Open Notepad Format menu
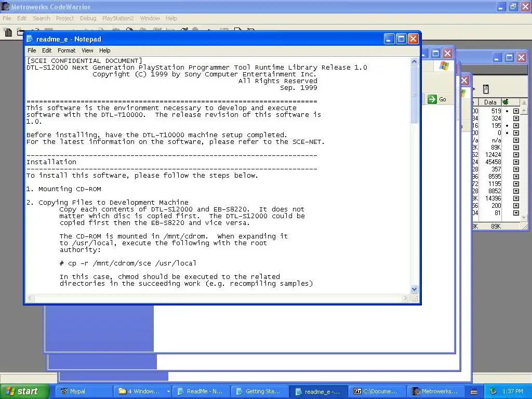The width and height of the screenshot is (532, 399). [x=66, y=50]
